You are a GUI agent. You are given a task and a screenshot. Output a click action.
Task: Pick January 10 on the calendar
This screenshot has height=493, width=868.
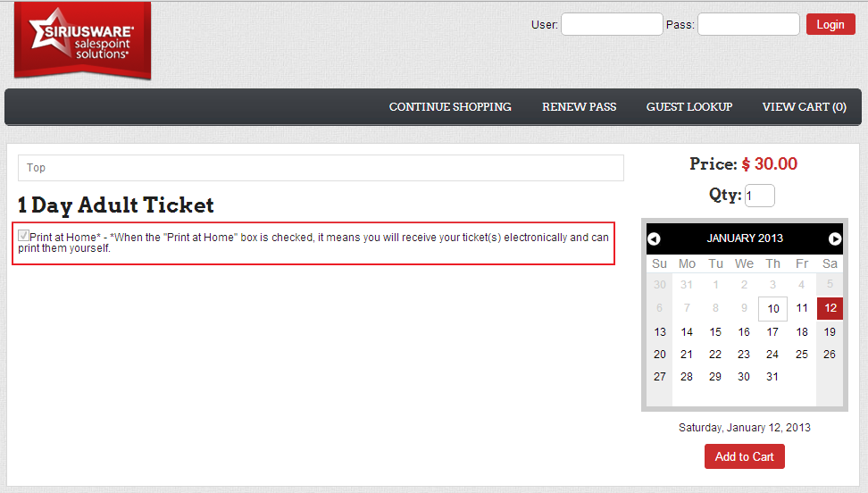click(x=772, y=309)
